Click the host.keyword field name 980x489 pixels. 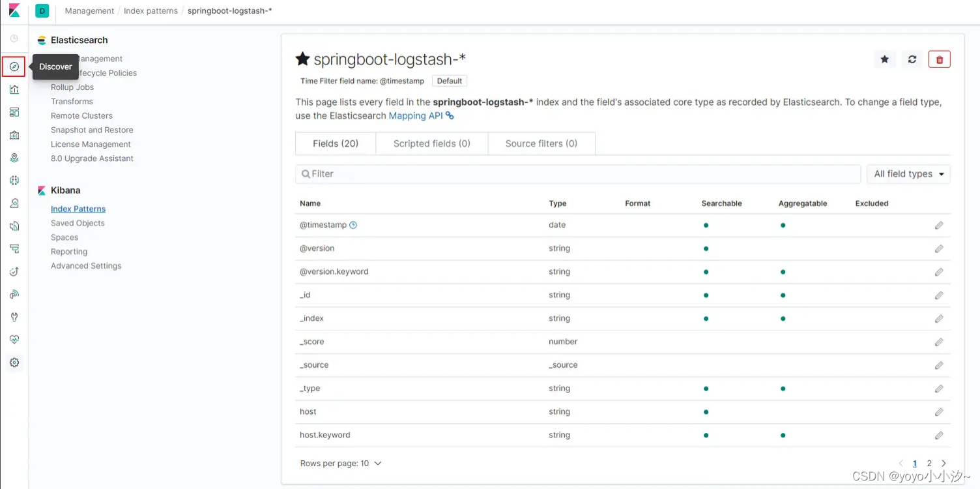(324, 435)
